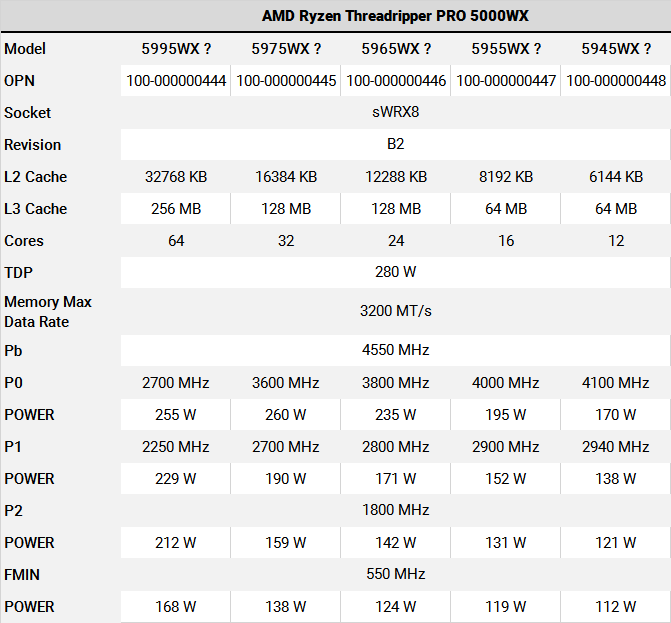Viewport: 671px width, 623px height.
Task: Select the 2700 MHz P0 cell
Action: pos(176,383)
